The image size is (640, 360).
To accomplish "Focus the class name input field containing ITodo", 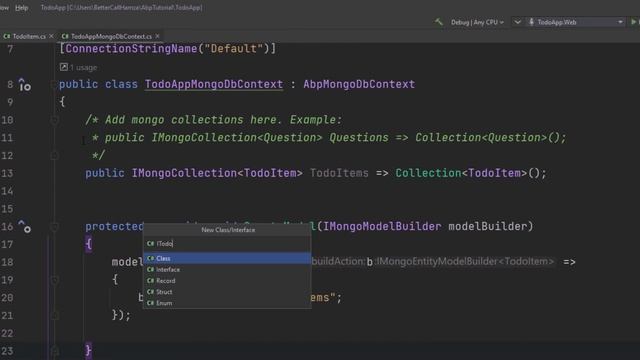I will tap(227, 244).
